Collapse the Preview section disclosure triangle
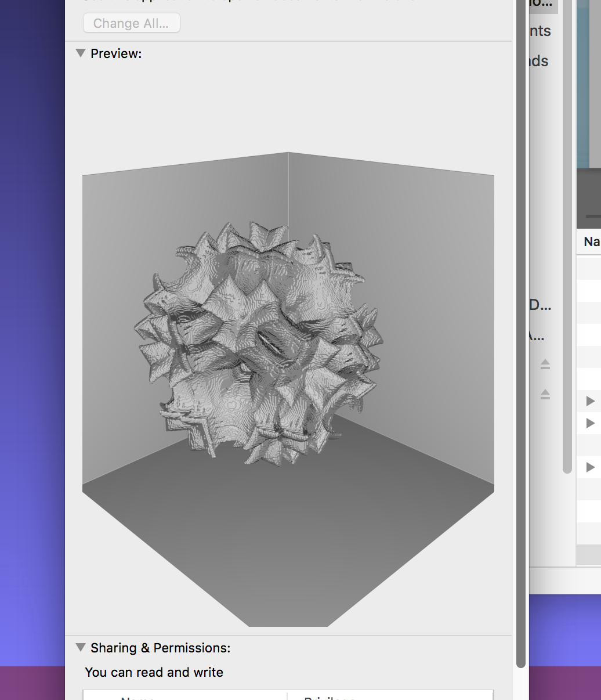The width and height of the screenshot is (601, 700). [81, 53]
